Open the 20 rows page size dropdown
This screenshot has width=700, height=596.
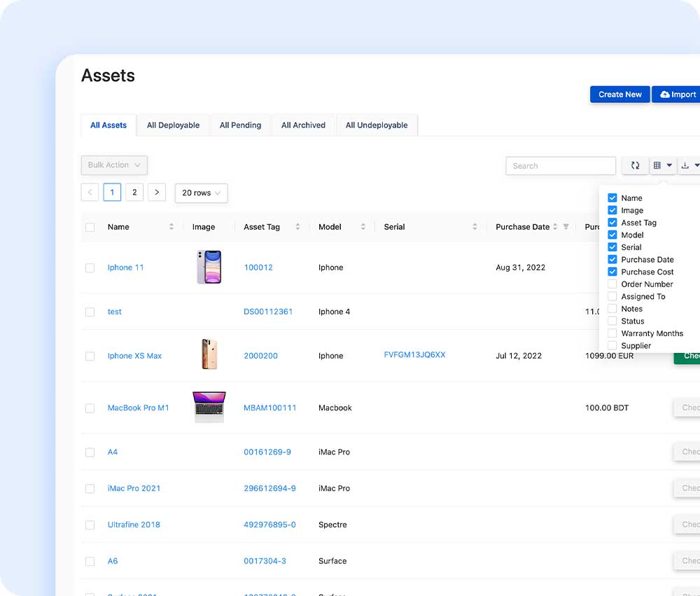pos(202,193)
